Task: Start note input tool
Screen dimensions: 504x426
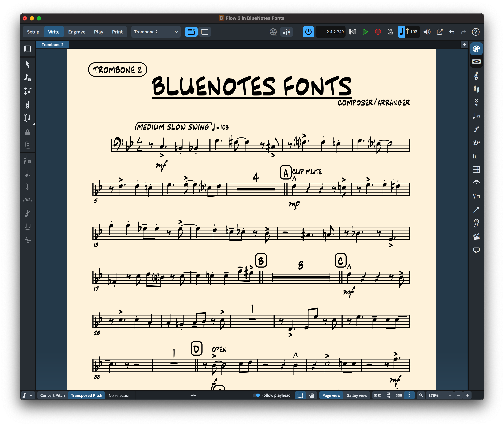Action: (x=28, y=77)
